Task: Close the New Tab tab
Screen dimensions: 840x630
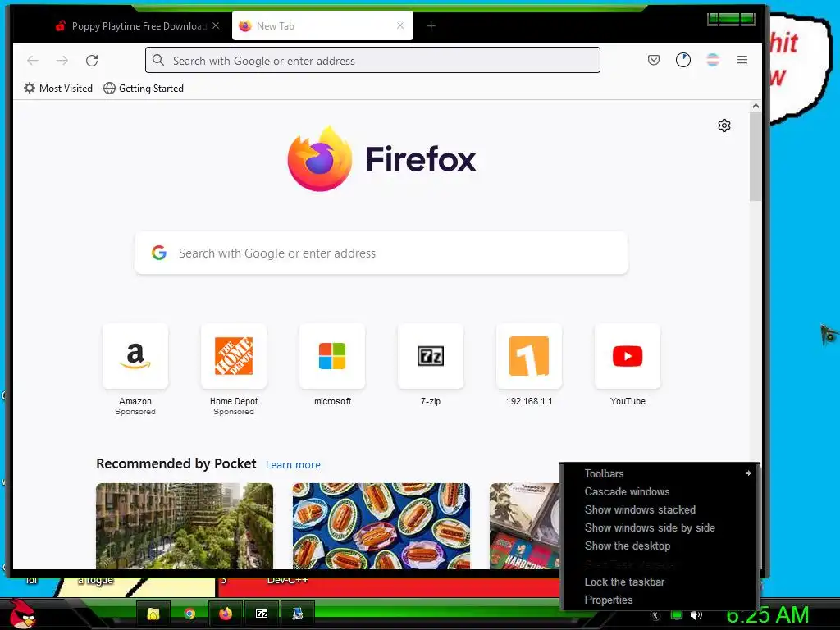Action: [400, 25]
